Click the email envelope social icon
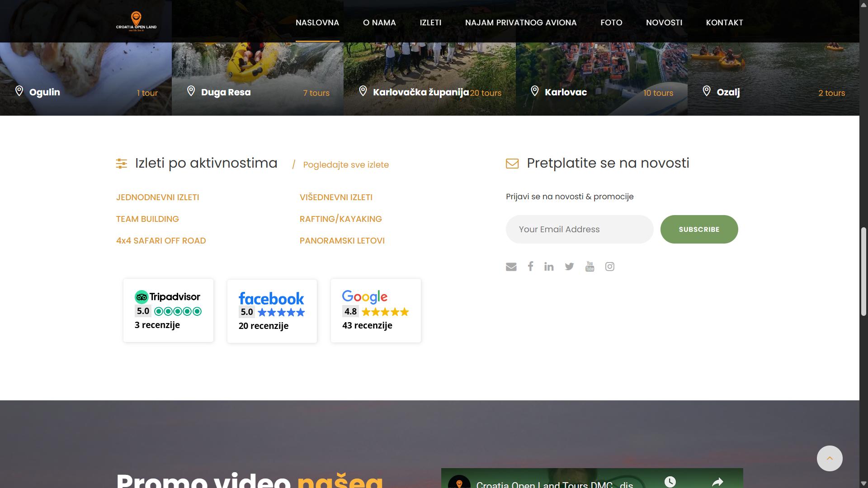Viewport: 868px width, 488px height. (x=511, y=267)
